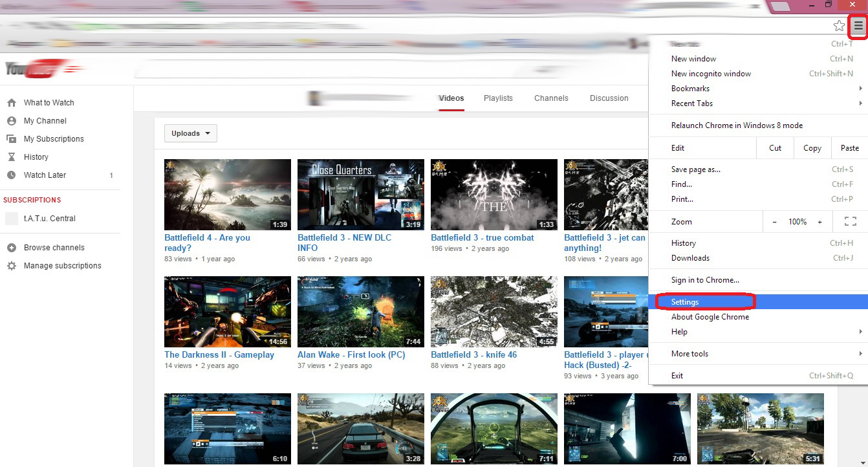Screen dimensions: 868x467
Task: Select Sign in to Chrome…
Action: point(757,280)
